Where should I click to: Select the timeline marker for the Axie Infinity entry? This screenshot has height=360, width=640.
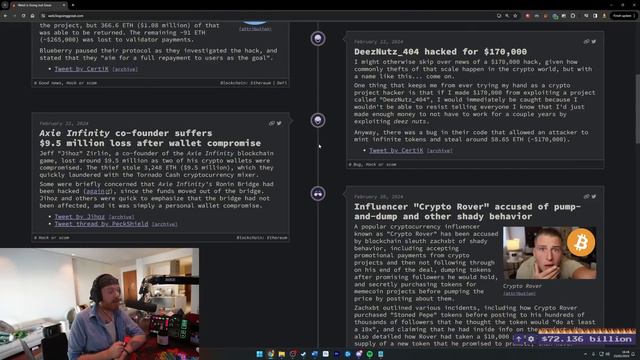[318, 120]
